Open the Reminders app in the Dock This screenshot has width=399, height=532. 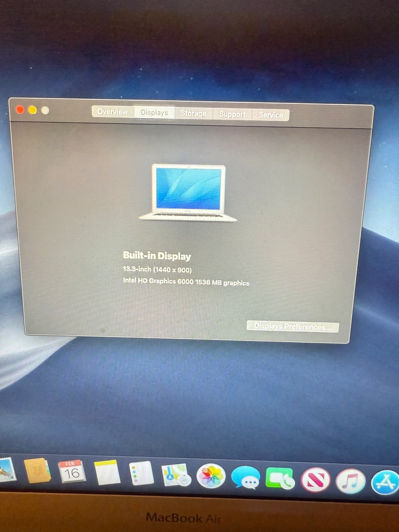(x=141, y=473)
